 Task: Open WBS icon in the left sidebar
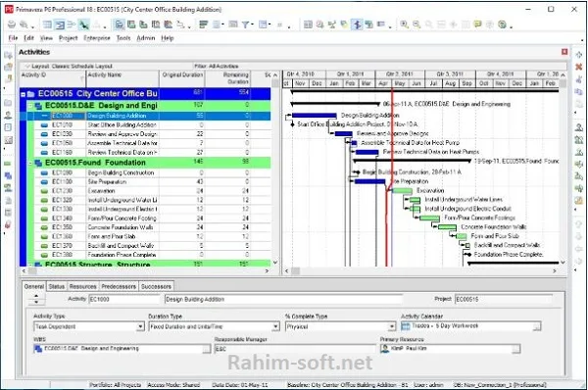[x=8, y=175]
